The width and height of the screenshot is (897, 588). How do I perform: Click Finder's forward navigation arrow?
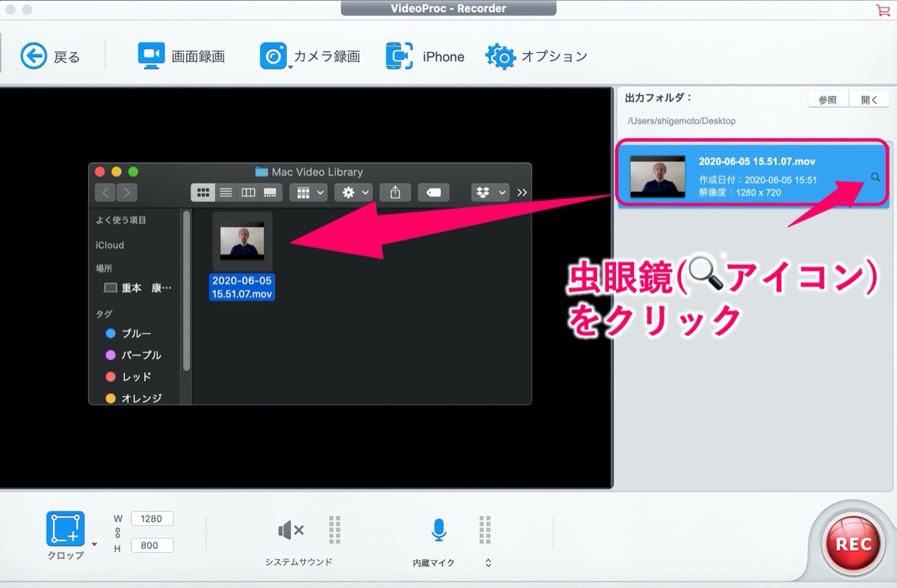127,193
